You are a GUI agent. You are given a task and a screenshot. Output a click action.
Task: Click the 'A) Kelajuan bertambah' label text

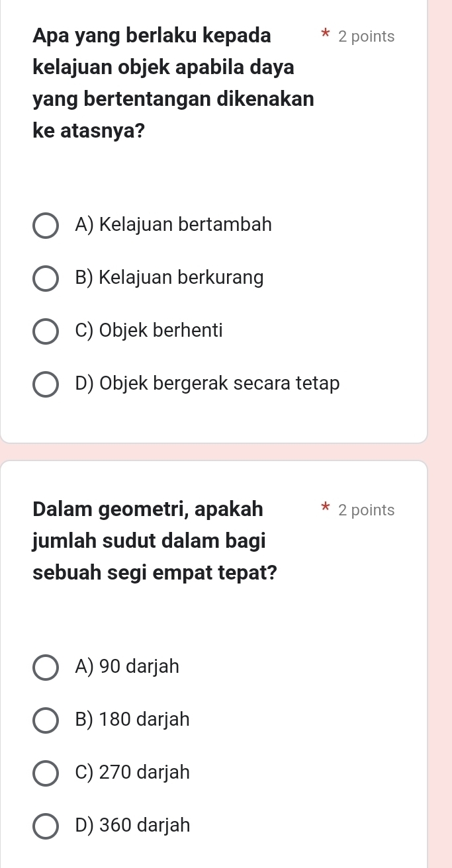(x=173, y=225)
